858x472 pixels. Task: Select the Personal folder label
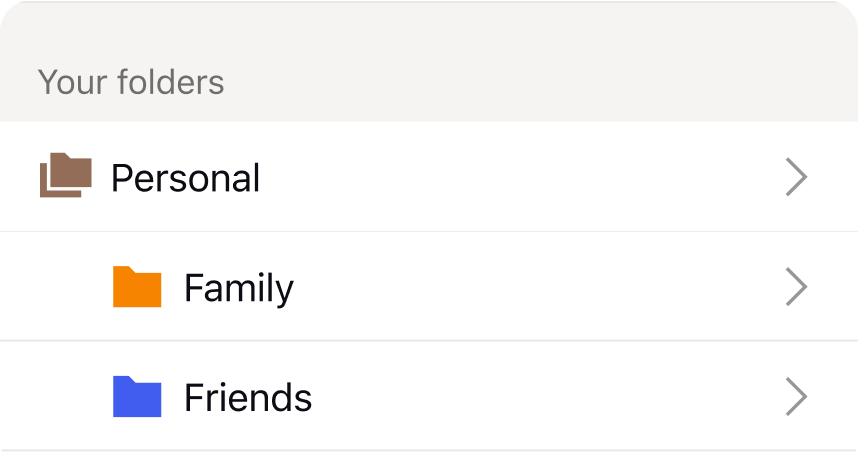coord(185,178)
